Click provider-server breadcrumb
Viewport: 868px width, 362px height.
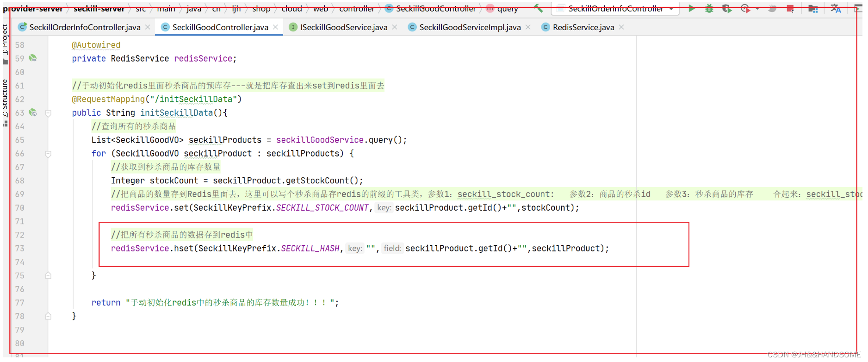point(33,8)
